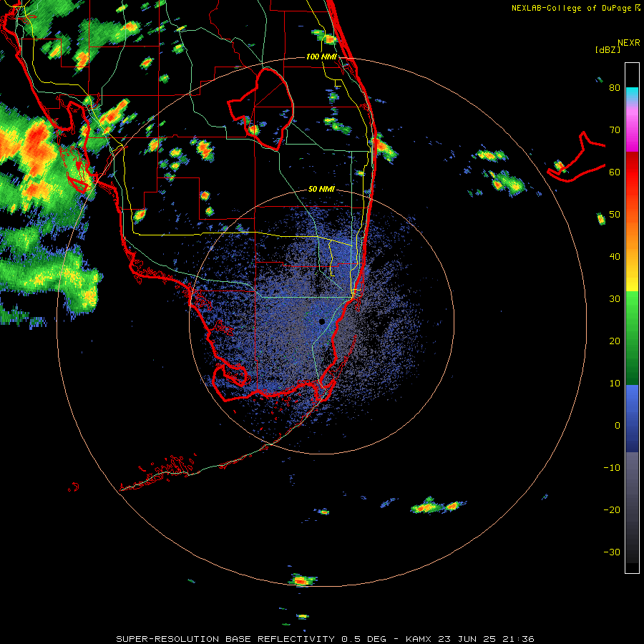
Task: Click the 50 value on dBZ scale
Action: pos(615,215)
